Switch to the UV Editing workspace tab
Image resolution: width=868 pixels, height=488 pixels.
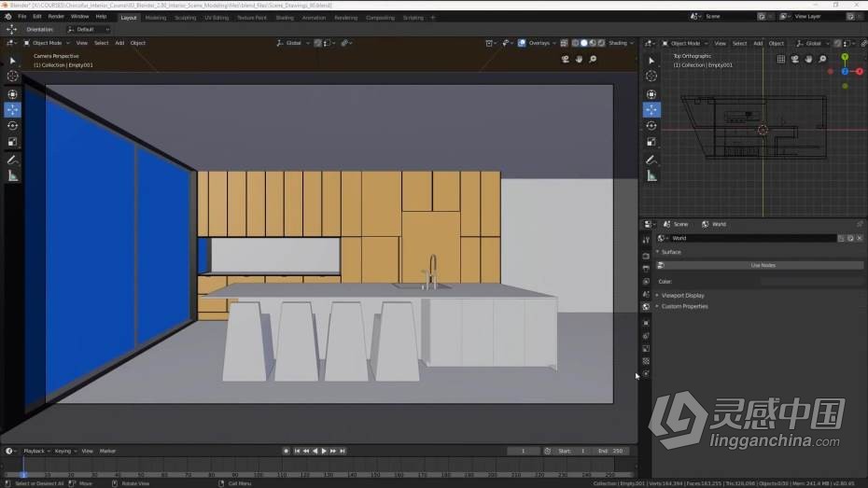tap(217, 18)
